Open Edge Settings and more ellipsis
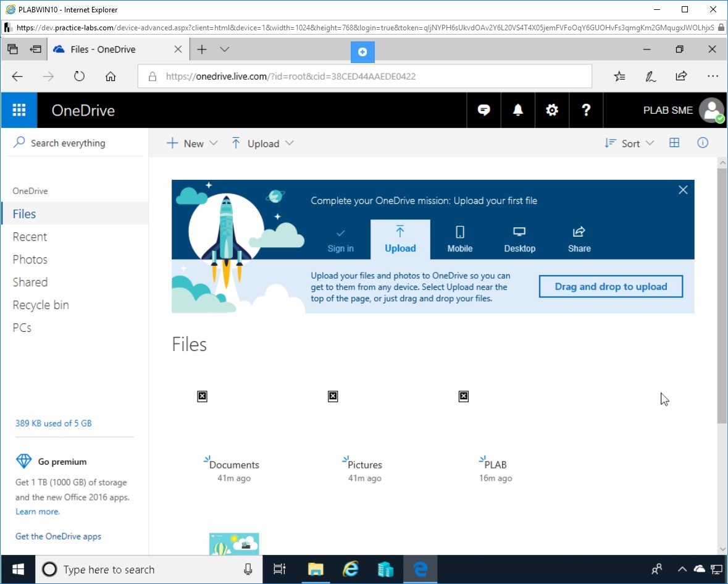The width and height of the screenshot is (728, 584). [x=713, y=76]
